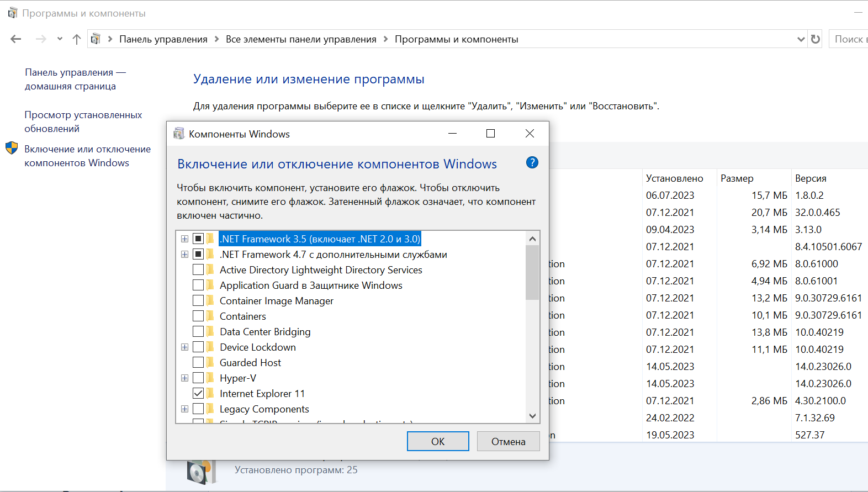This screenshot has width=868, height=492.
Task: Open the address bar history dropdown
Action: (801, 39)
